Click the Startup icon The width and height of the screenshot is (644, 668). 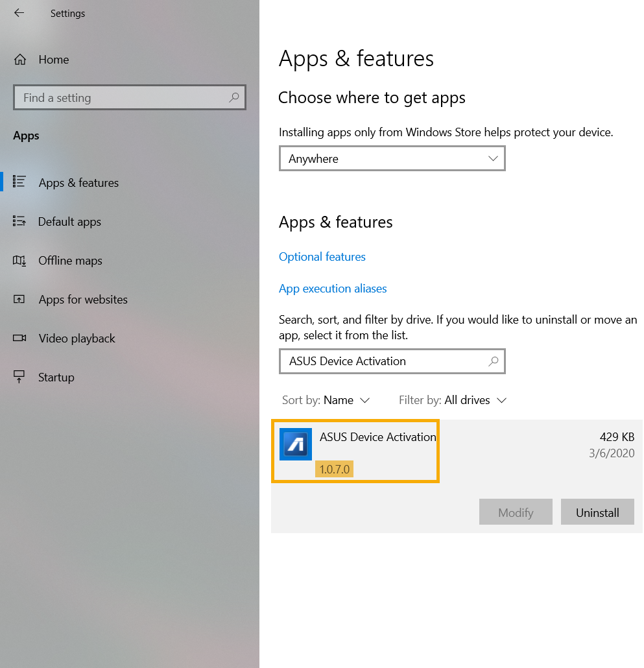coord(19,377)
